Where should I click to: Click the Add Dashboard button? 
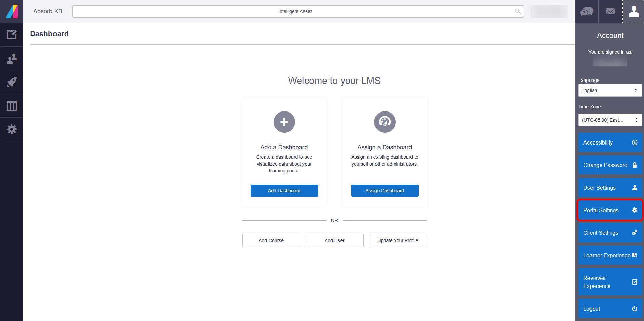click(x=284, y=191)
